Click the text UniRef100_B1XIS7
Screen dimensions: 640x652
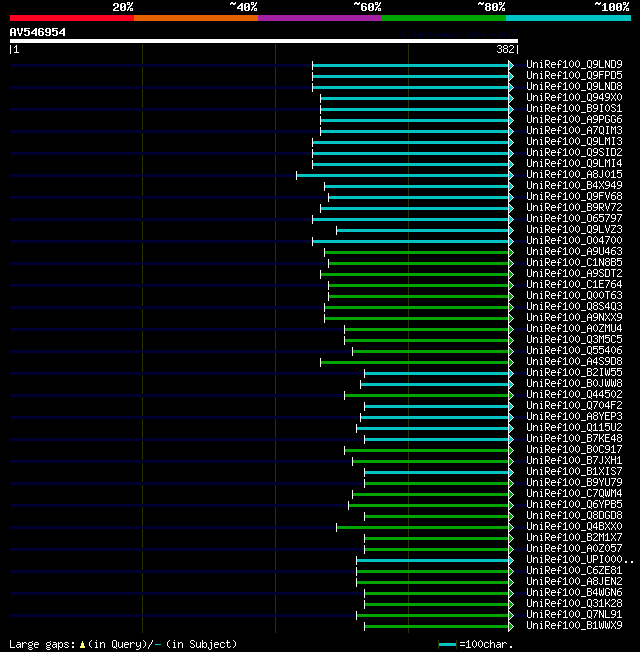tap(574, 472)
